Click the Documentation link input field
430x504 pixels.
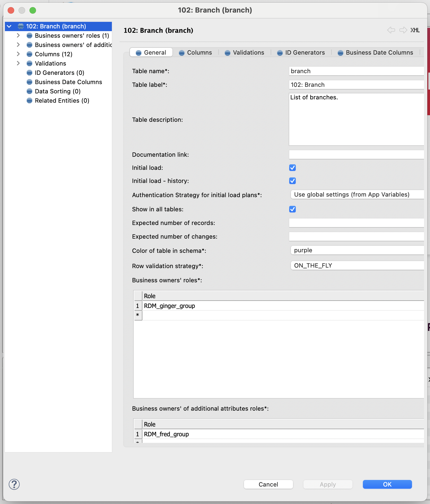click(356, 155)
